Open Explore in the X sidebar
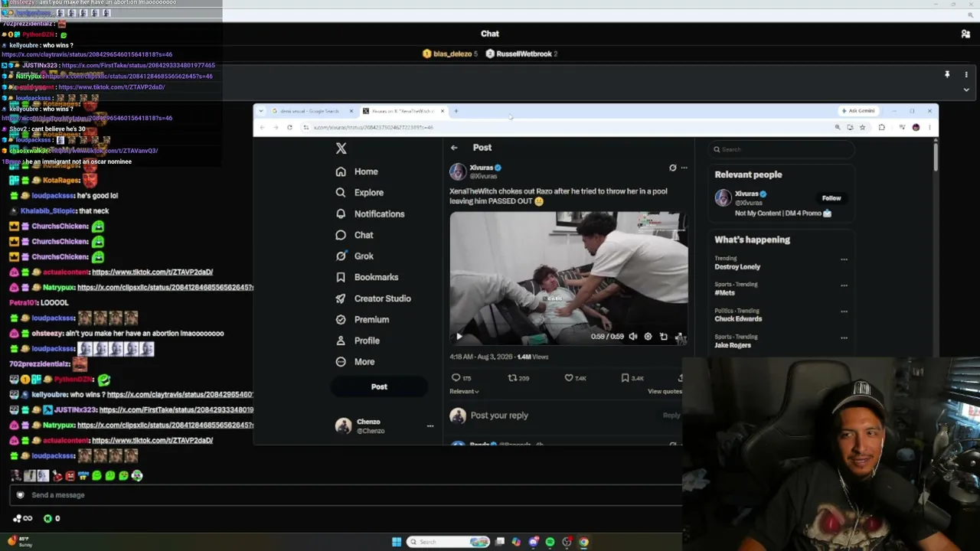The image size is (980, 551). tap(360, 193)
